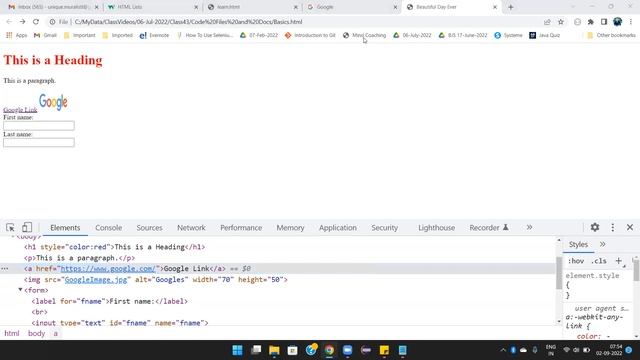This screenshot has width=640, height=360.
Task: Open Task View from taskbar
Action: pos(256,350)
